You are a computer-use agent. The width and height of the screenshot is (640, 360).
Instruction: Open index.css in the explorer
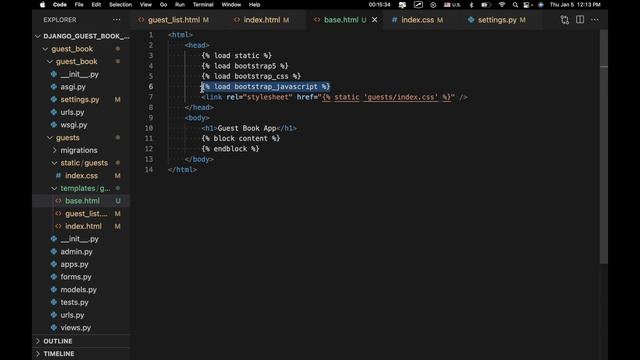click(81, 176)
